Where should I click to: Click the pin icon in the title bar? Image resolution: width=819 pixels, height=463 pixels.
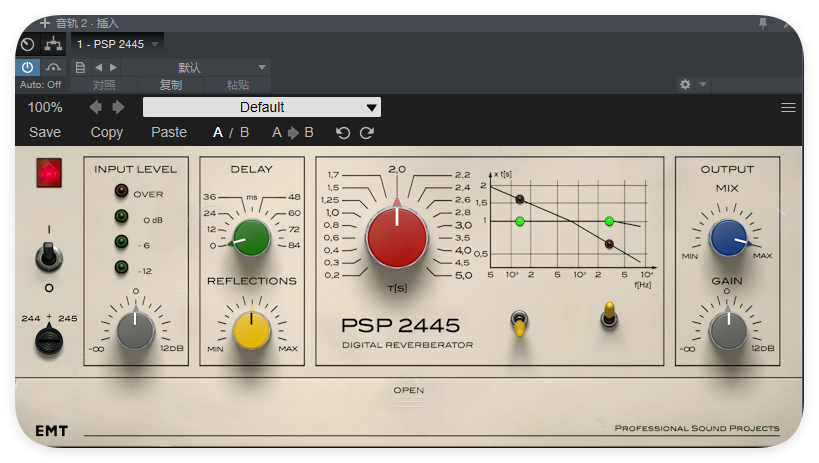coord(763,23)
